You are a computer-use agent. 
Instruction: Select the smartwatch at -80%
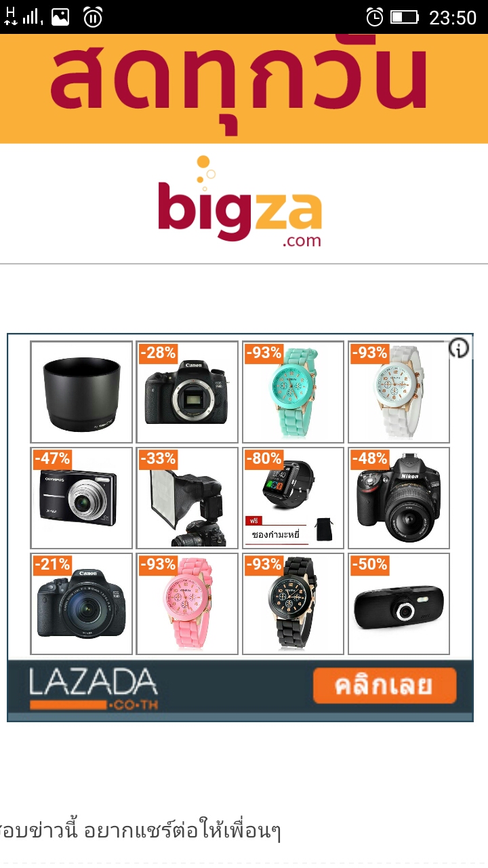click(293, 498)
